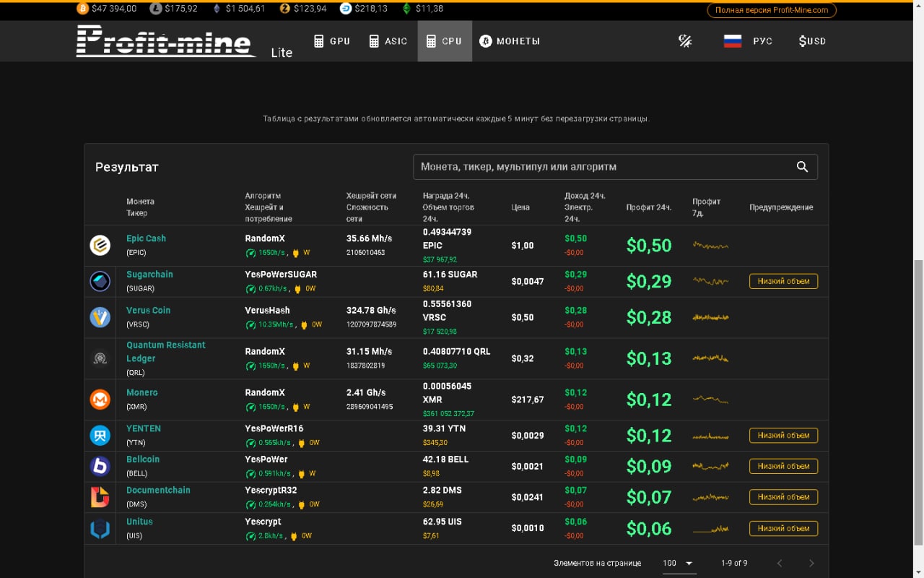Open the Bellcoin coin link
Viewport: 924px width, 578px height.
pos(143,460)
